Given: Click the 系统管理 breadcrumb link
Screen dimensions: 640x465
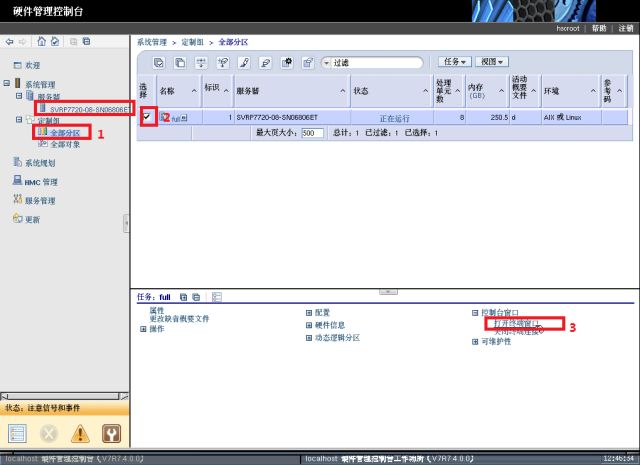Looking at the screenshot, I should (x=152, y=42).
